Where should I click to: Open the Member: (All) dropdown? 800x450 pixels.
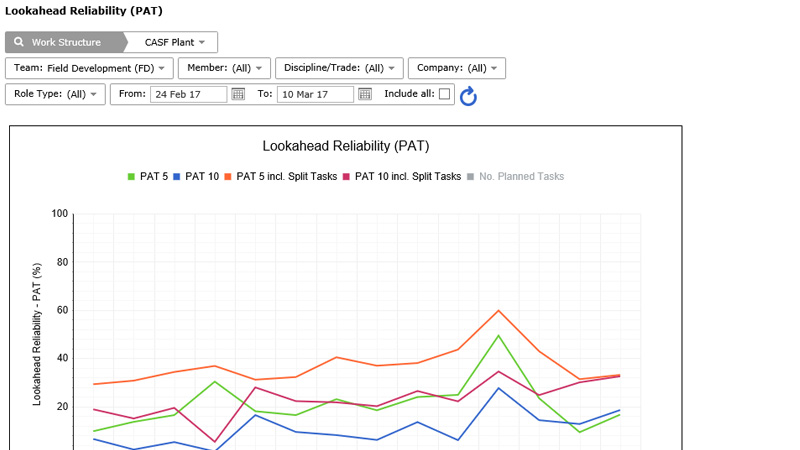[224, 68]
